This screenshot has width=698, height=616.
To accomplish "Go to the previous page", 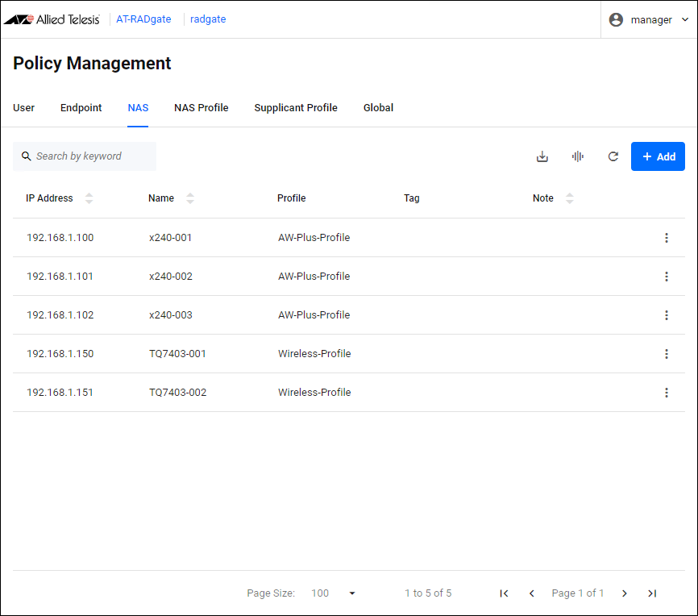I will [x=532, y=593].
